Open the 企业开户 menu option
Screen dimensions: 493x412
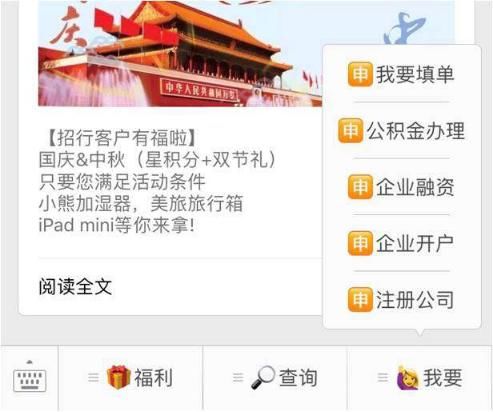pos(402,243)
